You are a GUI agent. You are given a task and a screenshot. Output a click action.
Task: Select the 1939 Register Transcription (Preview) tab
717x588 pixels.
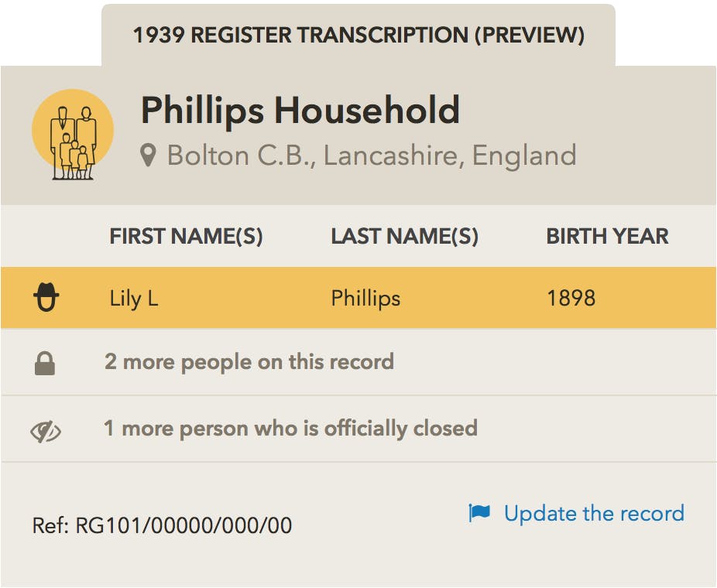[358, 35]
